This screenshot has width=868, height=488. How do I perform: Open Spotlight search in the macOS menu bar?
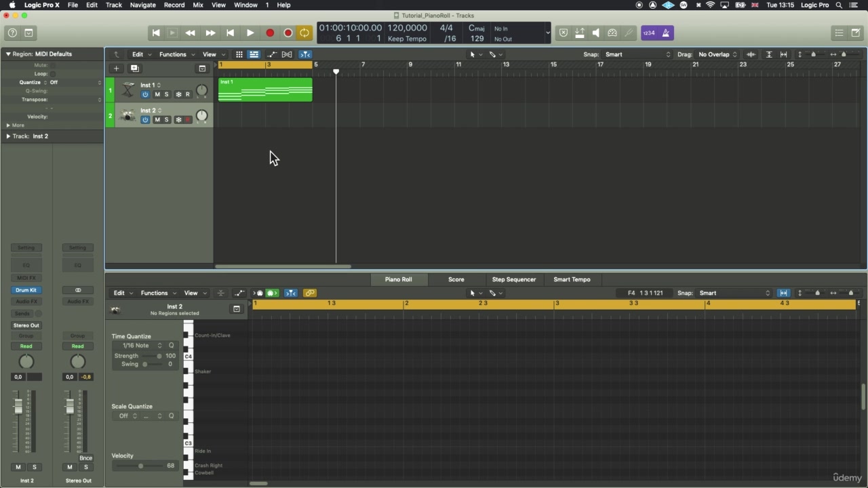coord(839,5)
